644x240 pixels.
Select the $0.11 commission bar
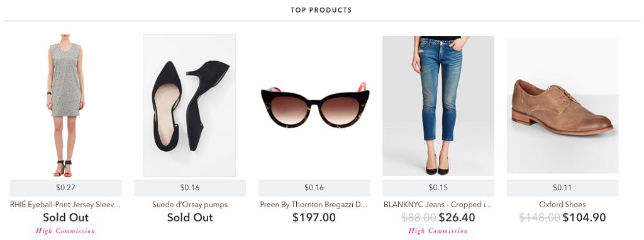[562, 188]
